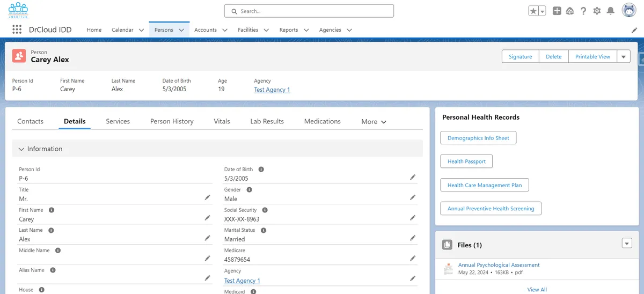
Task: Click info icon next to Alias Name
Action: 53,270
